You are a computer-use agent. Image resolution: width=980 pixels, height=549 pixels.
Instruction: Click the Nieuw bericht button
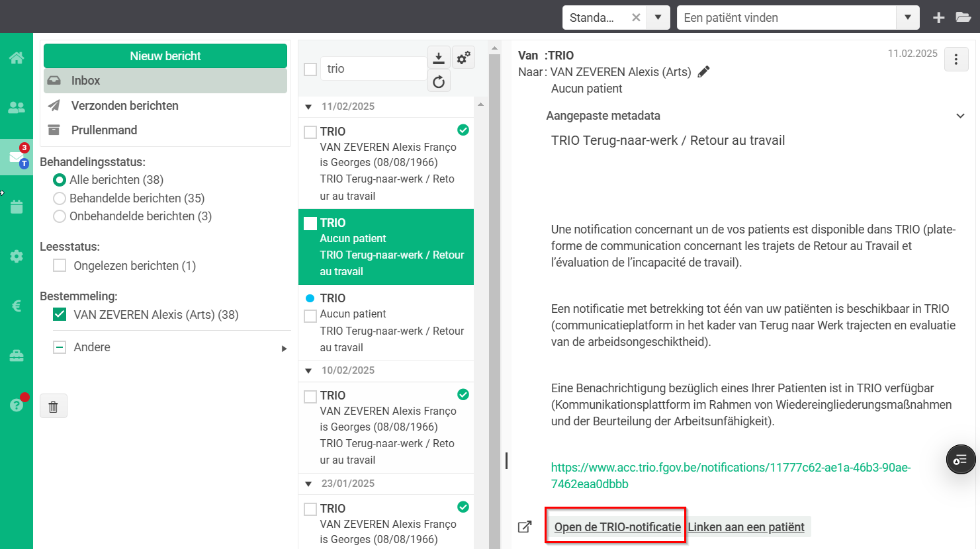pos(165,56)
